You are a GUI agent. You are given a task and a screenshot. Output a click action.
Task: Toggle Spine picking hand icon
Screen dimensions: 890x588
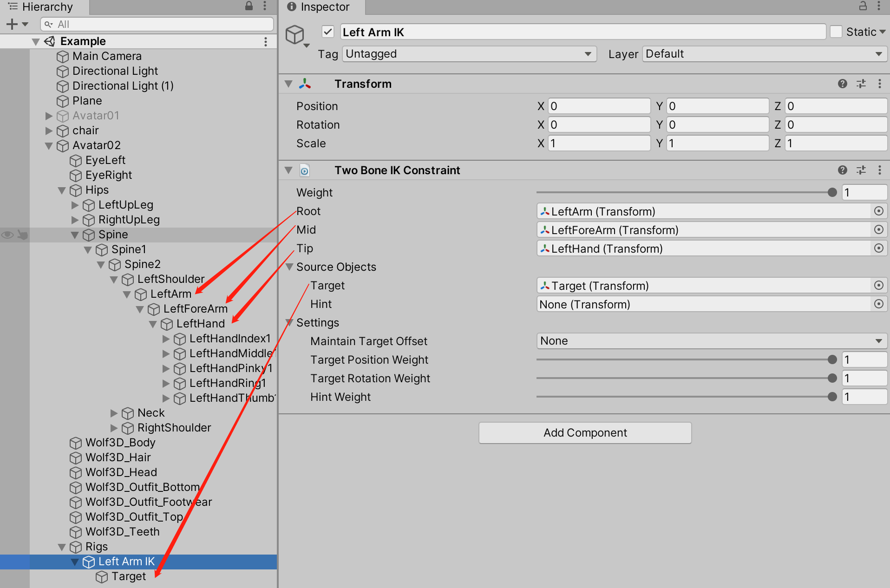coord(22,235)
